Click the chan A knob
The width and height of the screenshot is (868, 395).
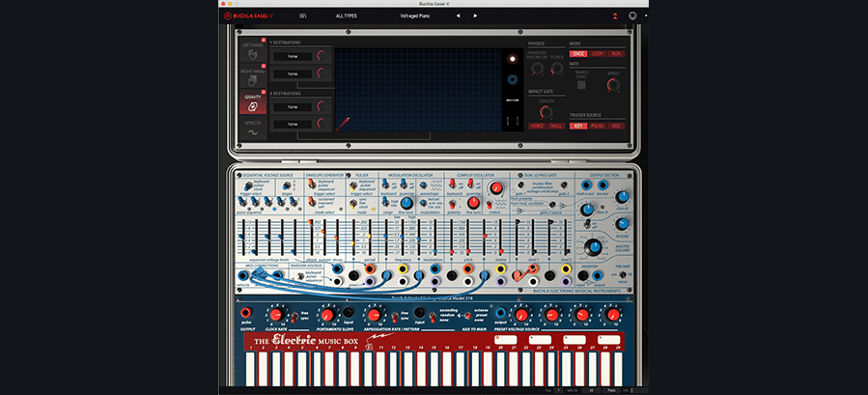pyautogui.click(x=586, y=210)
